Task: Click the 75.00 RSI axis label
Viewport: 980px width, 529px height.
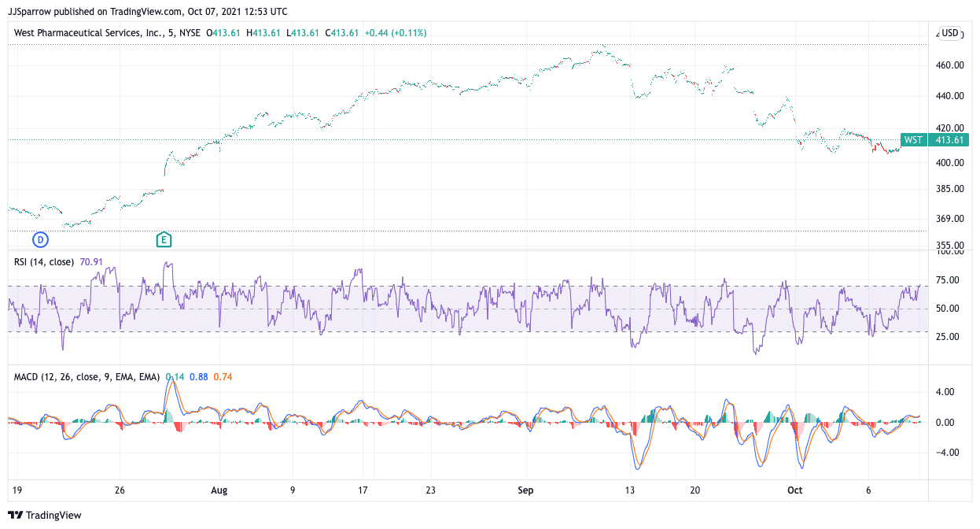Action: (949, 280)
